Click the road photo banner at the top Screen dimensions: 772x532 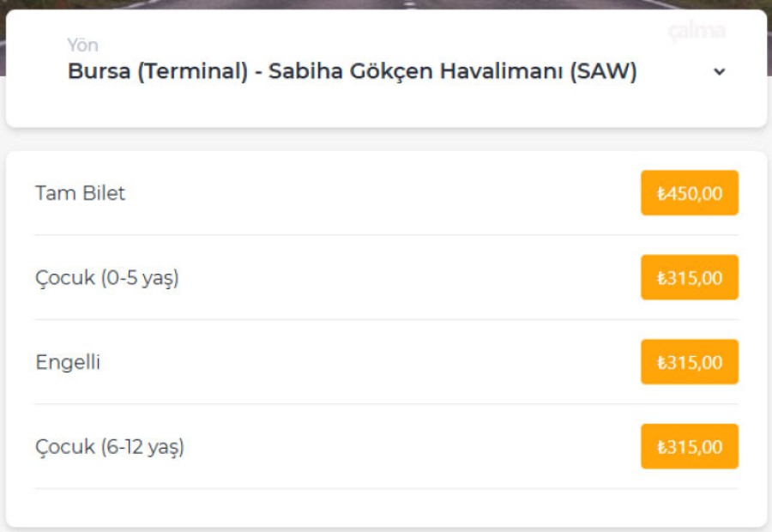point(386,4)
